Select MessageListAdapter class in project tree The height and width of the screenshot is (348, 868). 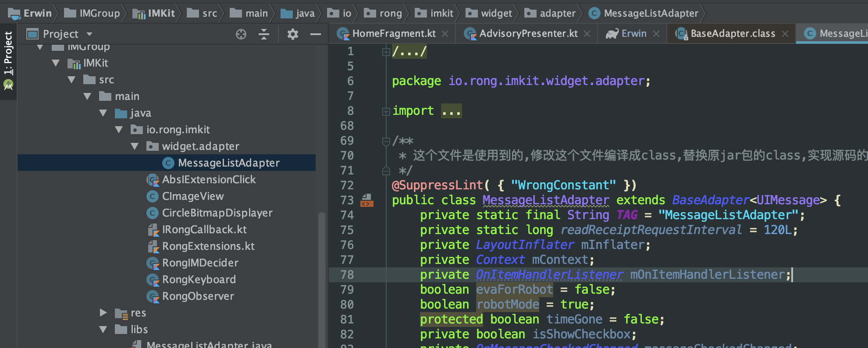(167, 163)
